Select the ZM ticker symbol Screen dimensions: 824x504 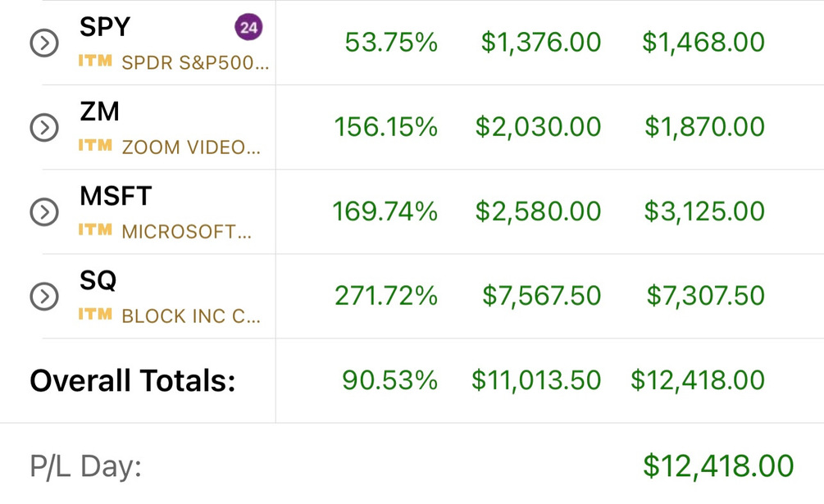click(x=99, y=111)
